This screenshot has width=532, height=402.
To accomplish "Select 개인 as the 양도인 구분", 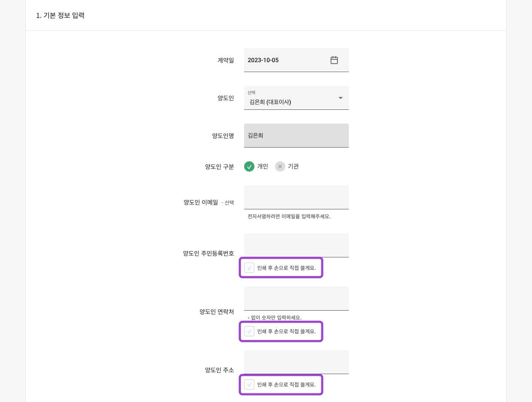I will (256, 166).
